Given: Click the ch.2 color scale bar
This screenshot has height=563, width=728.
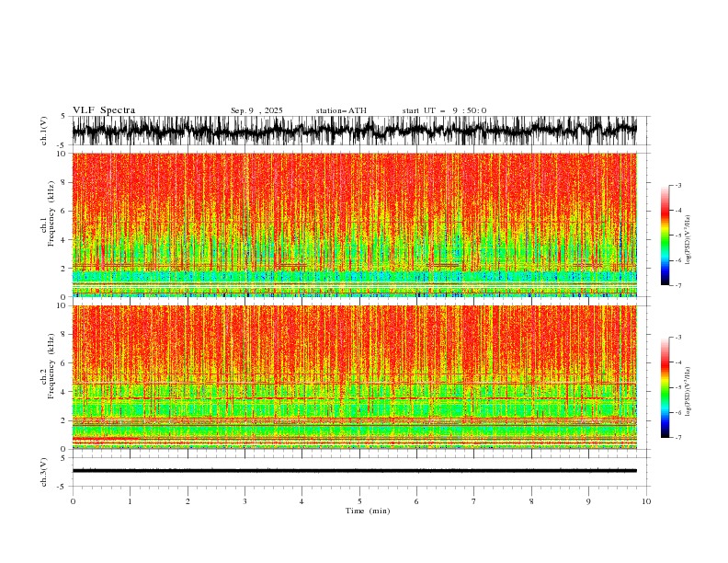Looking at the screenshot, I should pyautogui.click(x=665, y=387).
